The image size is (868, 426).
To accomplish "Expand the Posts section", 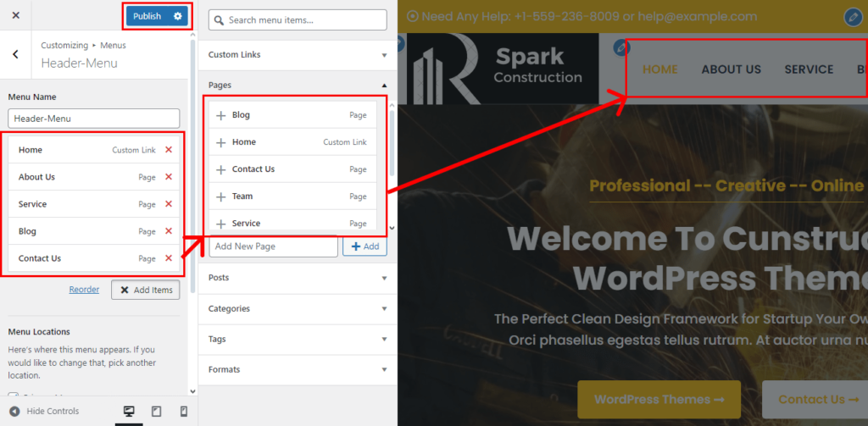I will click(297, 278).
